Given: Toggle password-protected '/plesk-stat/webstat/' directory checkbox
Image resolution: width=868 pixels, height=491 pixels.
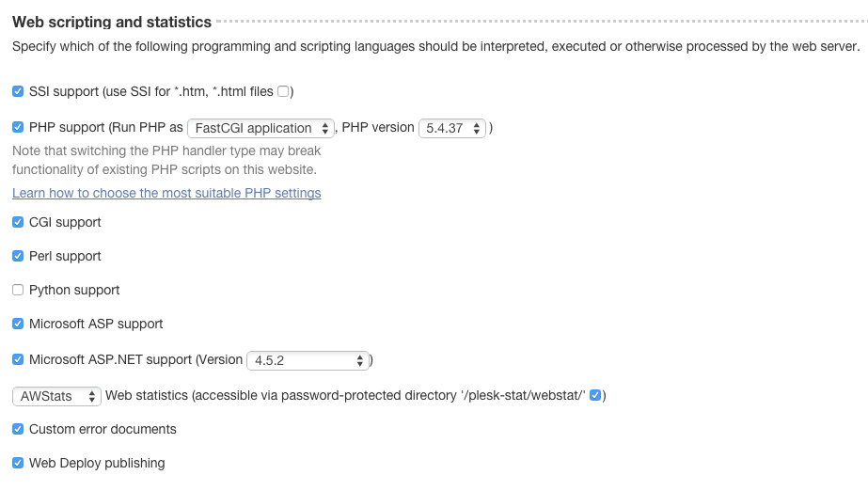Looking at the screenshot, I should [595, 396].
